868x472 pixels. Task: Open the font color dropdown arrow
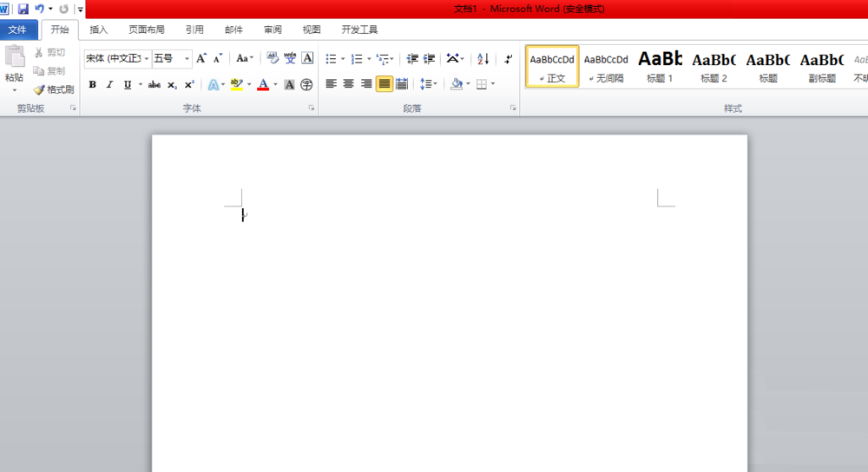pos(276,85)
